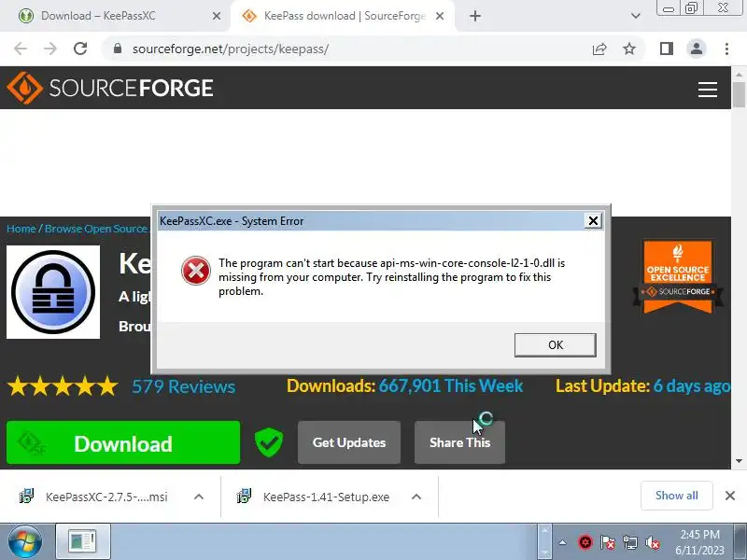The height and width of the screenshot is (560, 747).
Task: Click the muted volume tray icon
Action: coord(652,542)
